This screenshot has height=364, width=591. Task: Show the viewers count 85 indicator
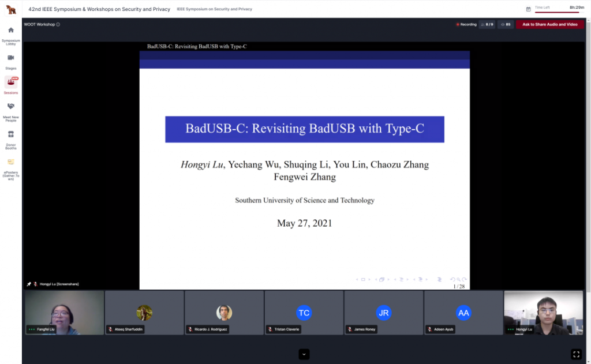tap(506, 25)
